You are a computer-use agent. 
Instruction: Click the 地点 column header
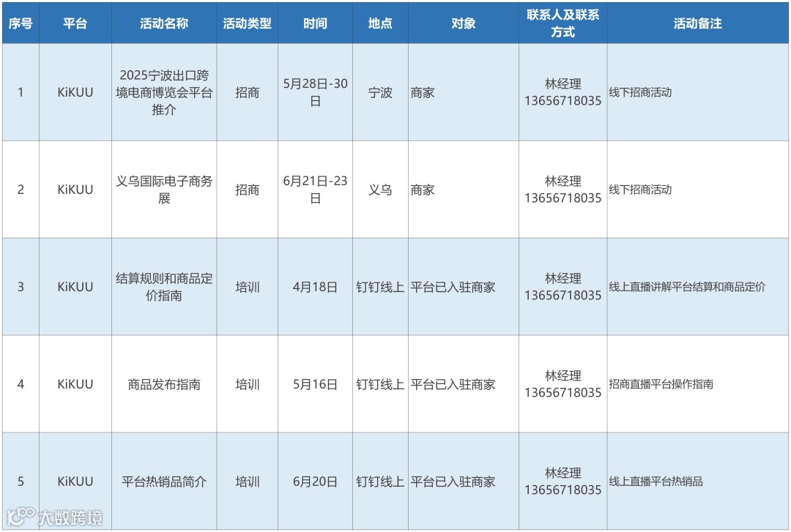[x=380, y=23]
